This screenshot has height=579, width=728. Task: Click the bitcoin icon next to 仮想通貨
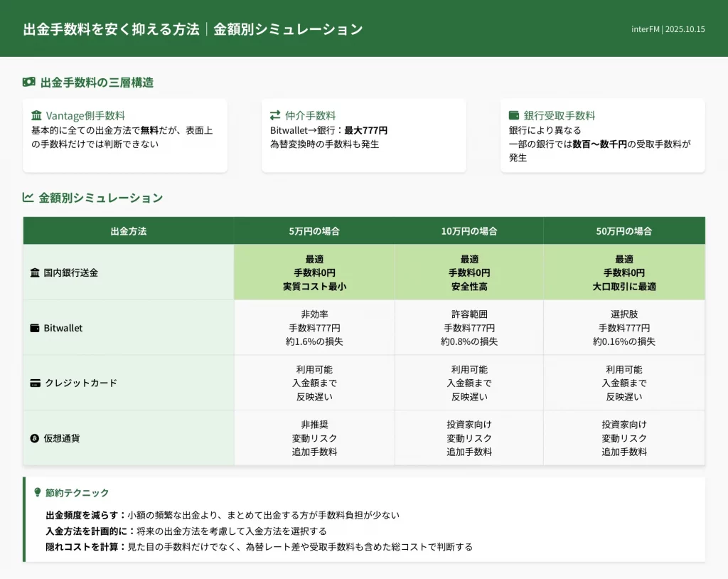click(x=35, y=438)
